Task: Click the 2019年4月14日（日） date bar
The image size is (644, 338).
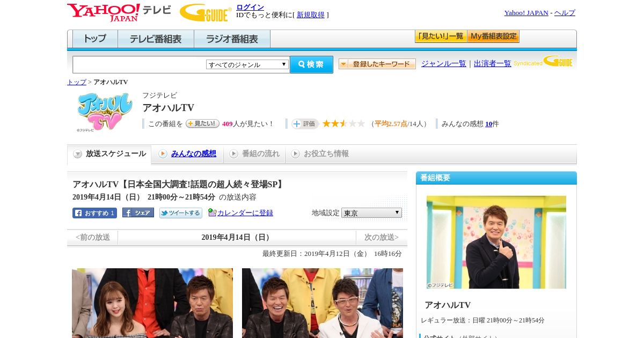Action: point(237,237)
